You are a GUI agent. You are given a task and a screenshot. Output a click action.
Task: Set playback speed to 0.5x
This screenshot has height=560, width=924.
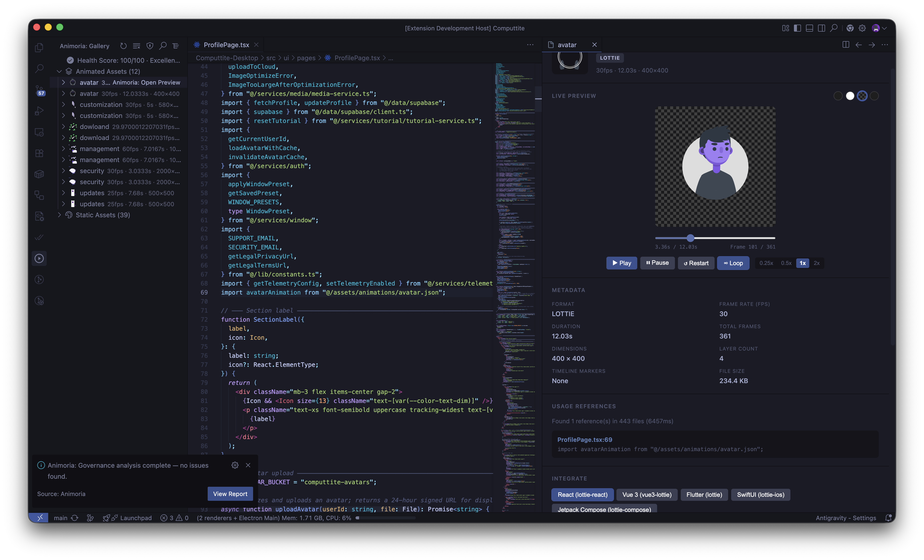[786, 263]
